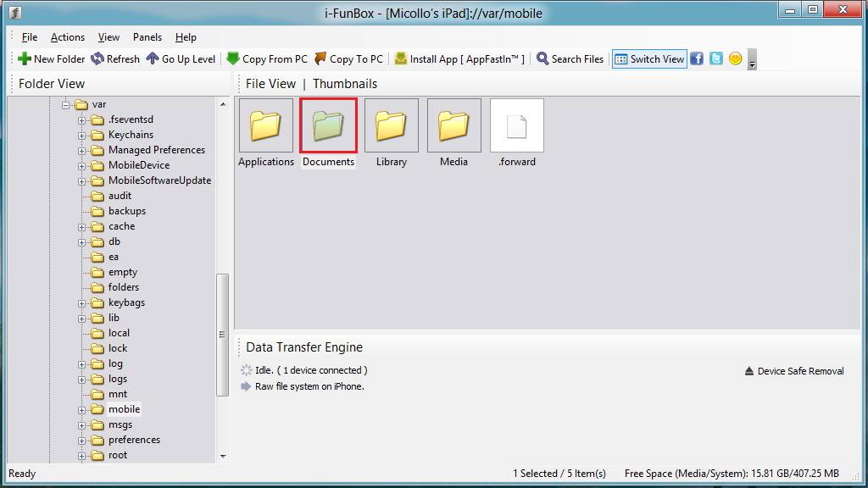
Task: Click the New Folder toolbar button
Action: [x=52, y=58]
